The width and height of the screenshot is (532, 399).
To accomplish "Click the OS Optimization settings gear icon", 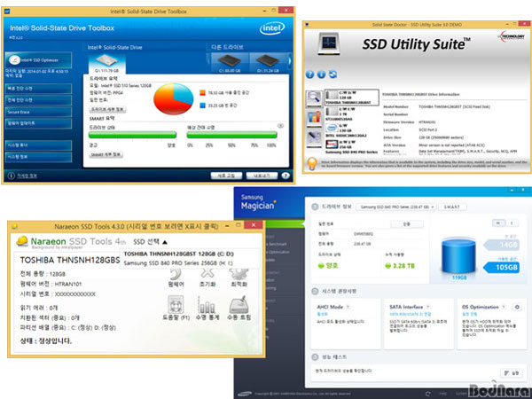I will pyautogui.click(x=517, y=307).
